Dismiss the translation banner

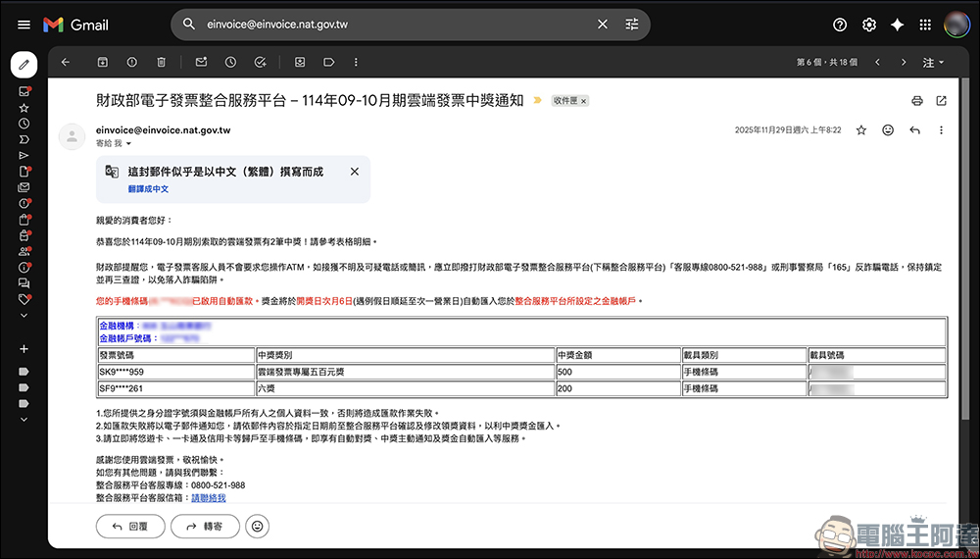pyautogui.click(x=355, y=172)
